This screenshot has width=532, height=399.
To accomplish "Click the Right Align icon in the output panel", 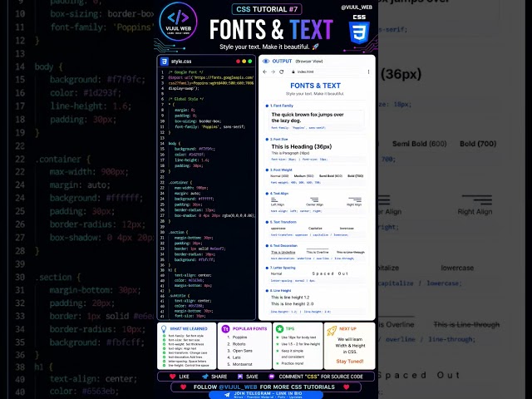I will coord(355,199).
